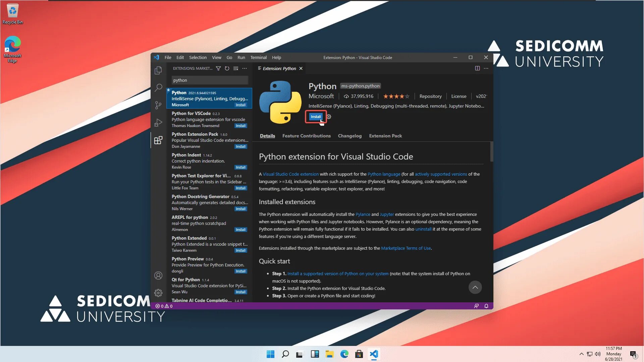Open File Explorer from taskbar
The height and width of the screenshot is (362, 644).
[x=329, y=354]
